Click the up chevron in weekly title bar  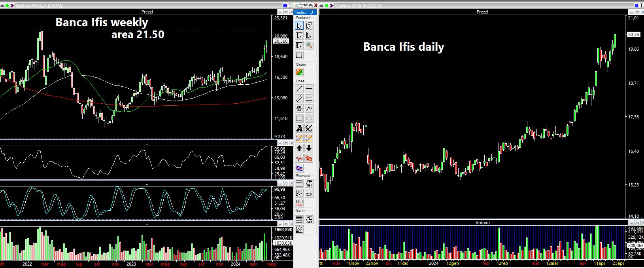click(310, 5)
